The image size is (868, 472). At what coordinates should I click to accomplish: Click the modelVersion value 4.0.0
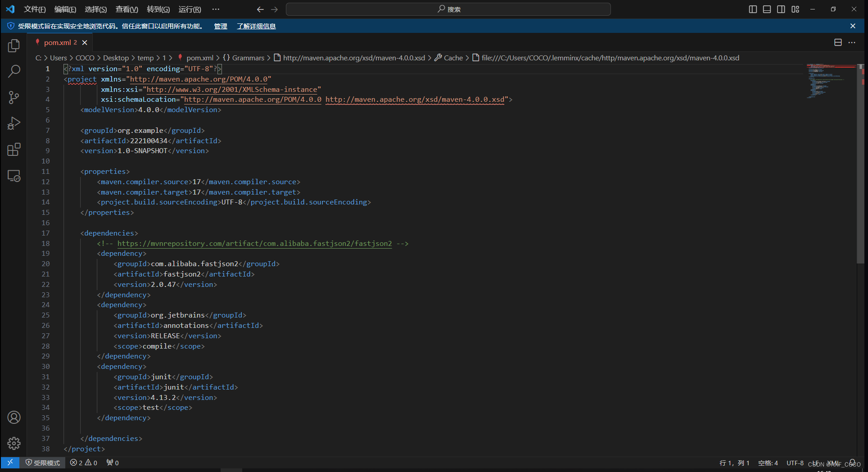coord(149,109)
